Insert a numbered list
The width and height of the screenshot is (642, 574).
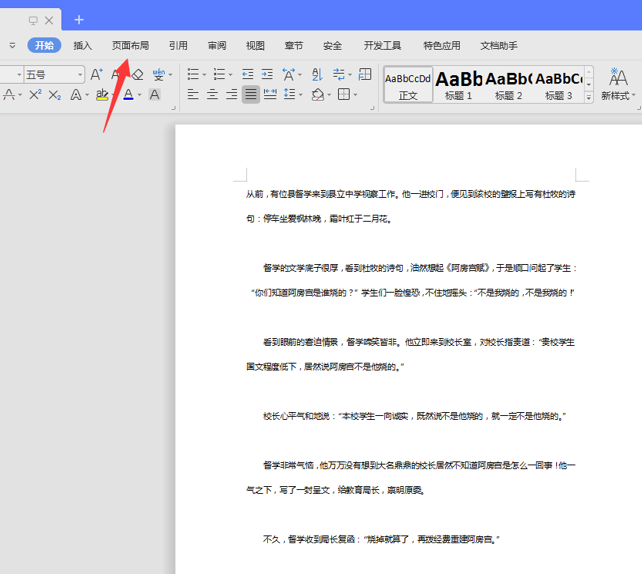pyautogui.click(x=219, y=75)
